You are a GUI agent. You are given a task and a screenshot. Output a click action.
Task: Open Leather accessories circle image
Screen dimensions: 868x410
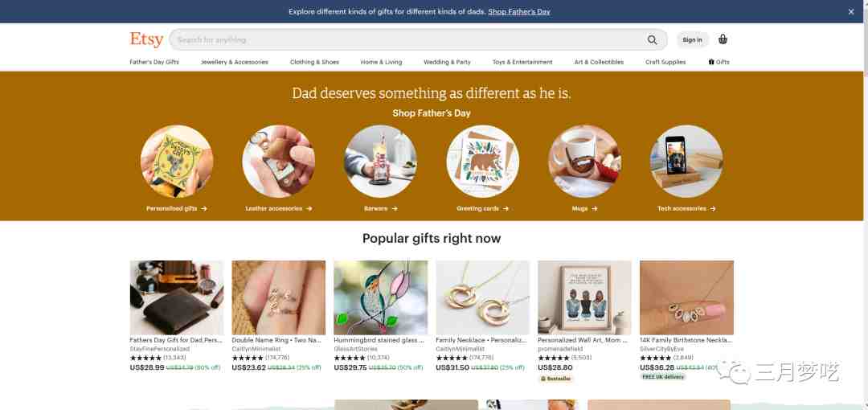pos(278,162)
